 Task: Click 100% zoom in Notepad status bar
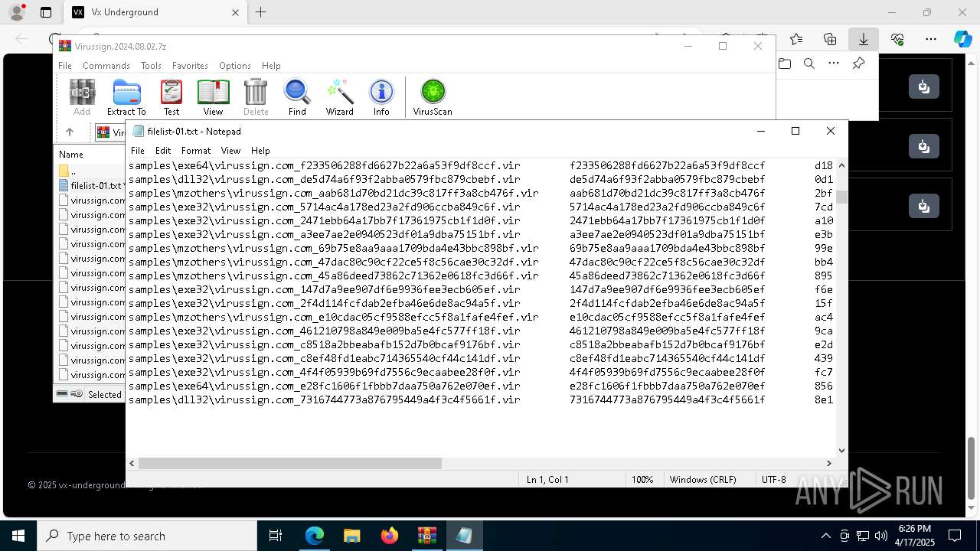point(642,479)
